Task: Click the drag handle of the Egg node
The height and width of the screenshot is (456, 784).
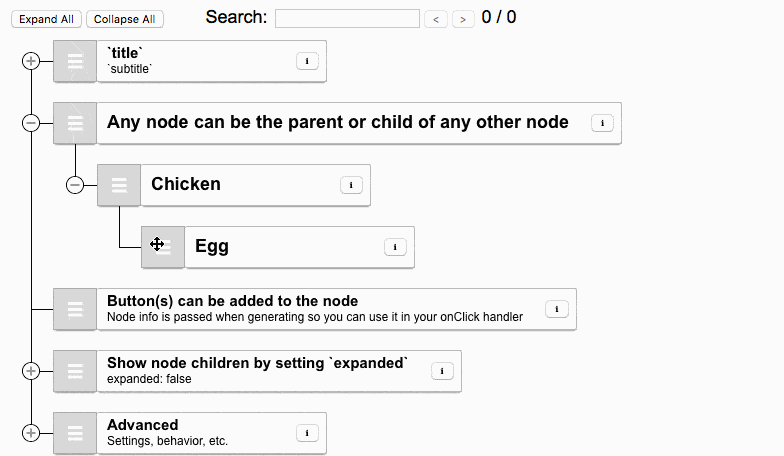Action: click(163, 247)
